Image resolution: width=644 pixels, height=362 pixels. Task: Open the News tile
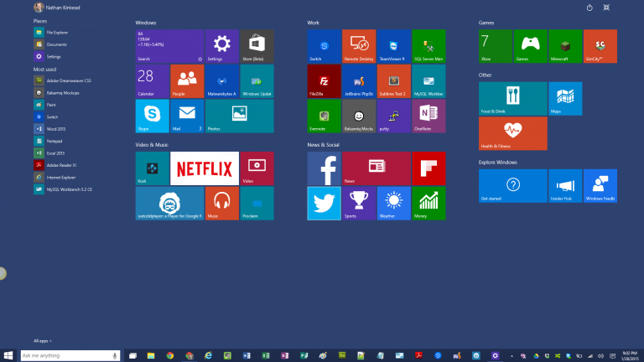coord(377,168)
